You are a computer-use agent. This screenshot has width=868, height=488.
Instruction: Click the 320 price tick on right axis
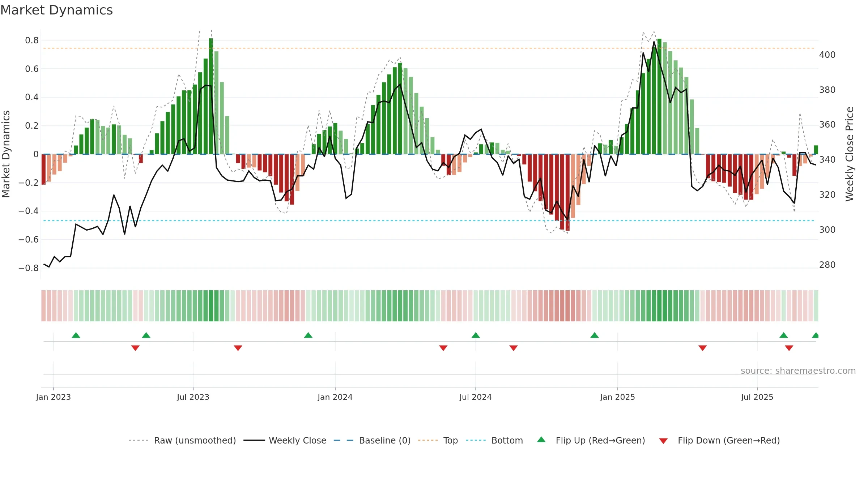(x=827, y=194)
